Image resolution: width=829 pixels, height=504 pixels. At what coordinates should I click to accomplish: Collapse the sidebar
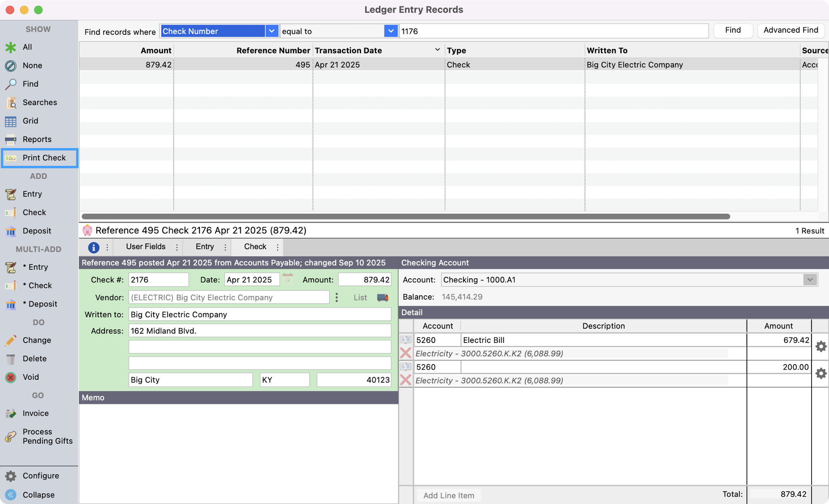pos(11,494)
